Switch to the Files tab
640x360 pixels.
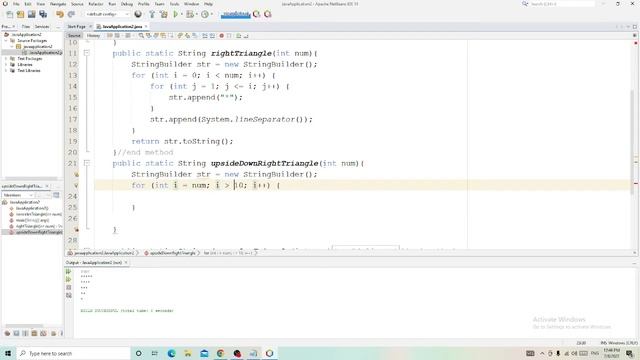tap(26, 27)
